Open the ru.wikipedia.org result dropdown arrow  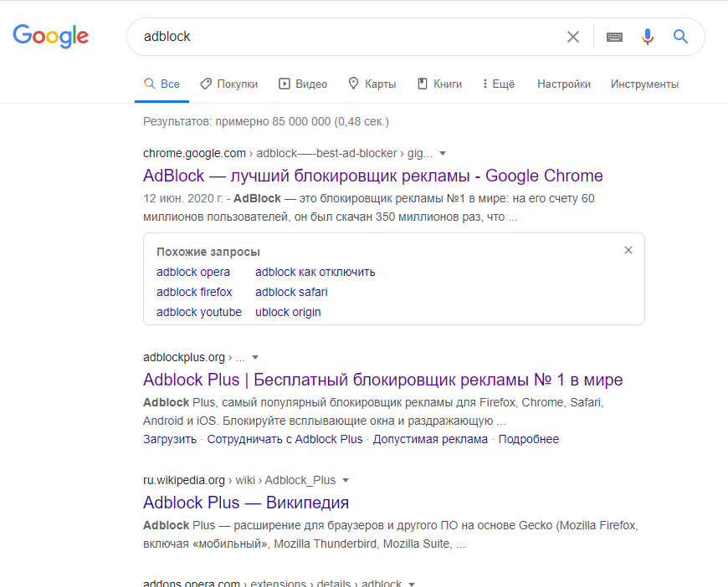346,480
